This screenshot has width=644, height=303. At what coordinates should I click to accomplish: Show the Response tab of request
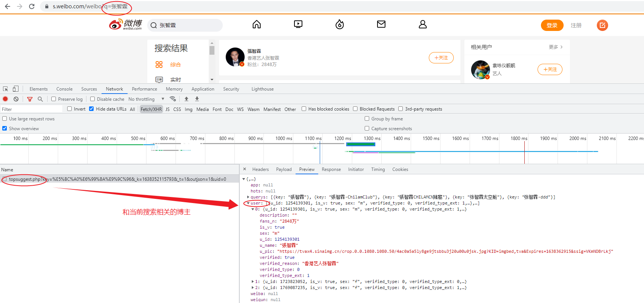click(331, 169)
